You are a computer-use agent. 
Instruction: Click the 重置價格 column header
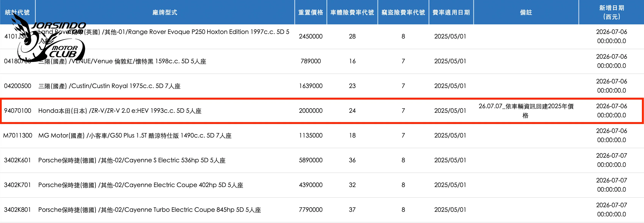(x=311, y=12)
